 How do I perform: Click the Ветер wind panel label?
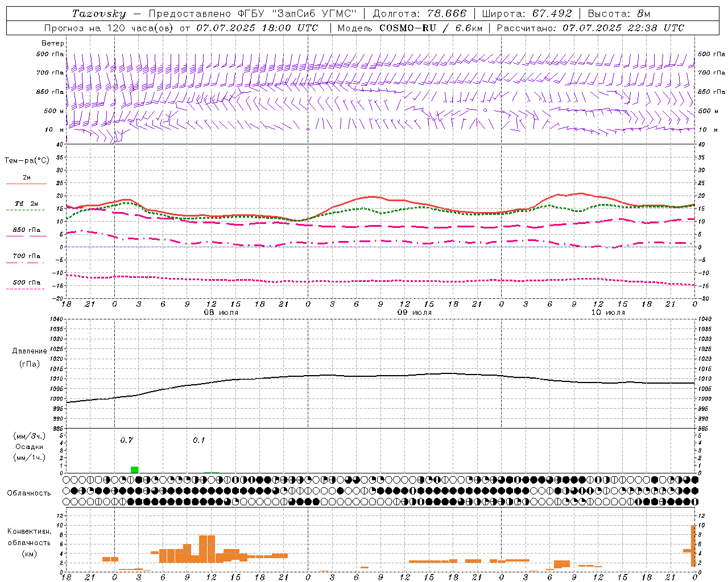[x=52, y=43]
